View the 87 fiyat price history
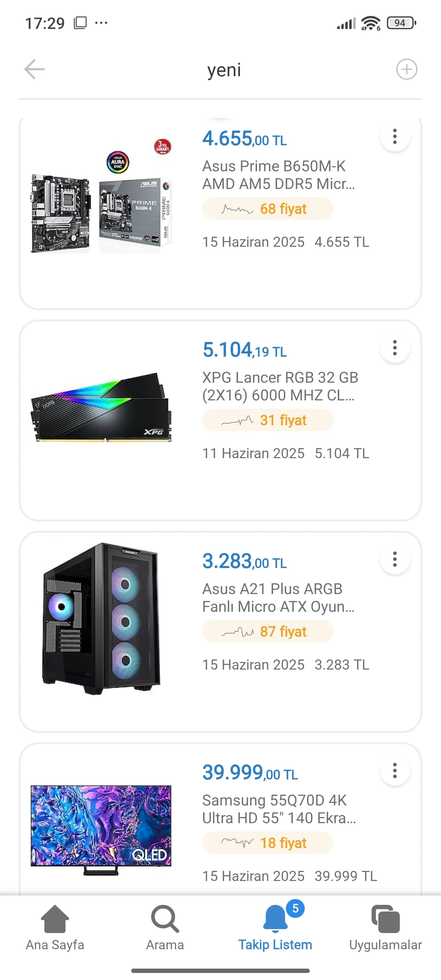441x980 pixels. click(267, 632)
